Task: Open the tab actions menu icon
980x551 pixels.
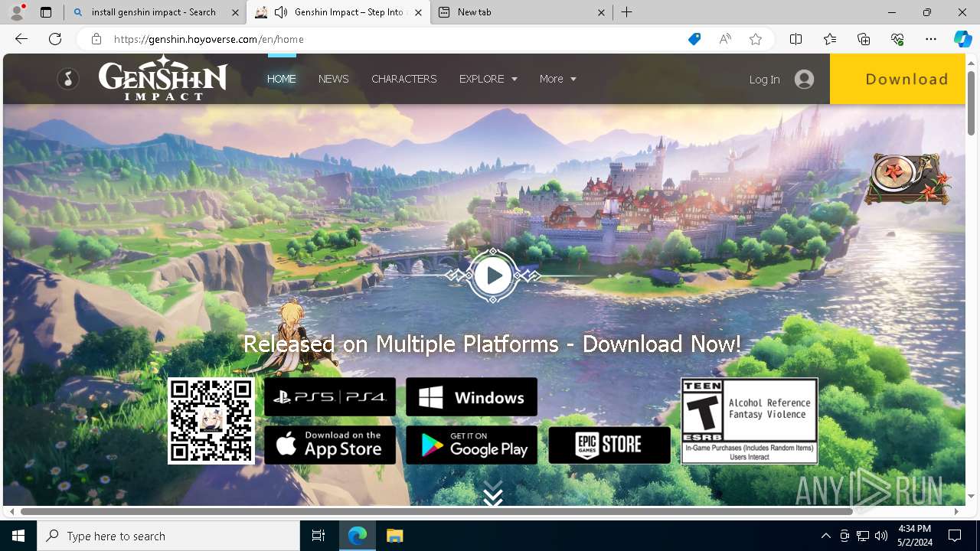Action: tap(46, 12)
